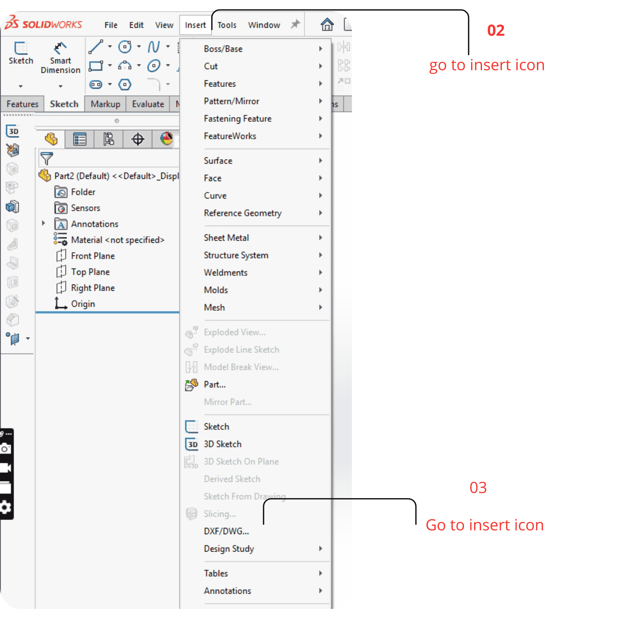Open the DisplayManager color sphere tab

point(166,139)
